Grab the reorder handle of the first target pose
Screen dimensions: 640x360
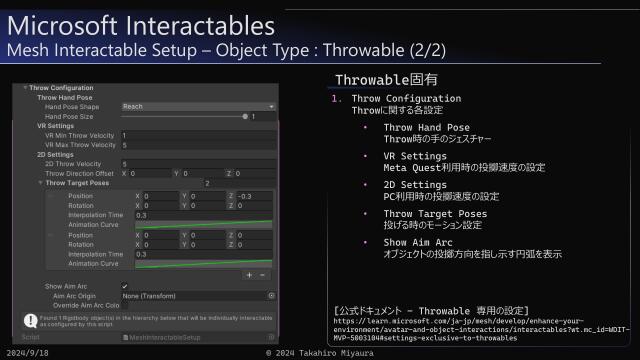51,196
